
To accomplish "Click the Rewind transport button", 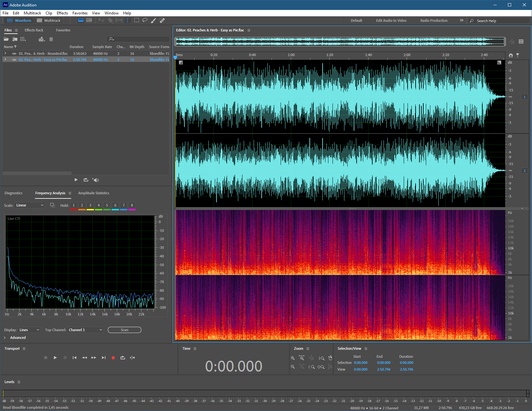I will [x=84, y=357].
